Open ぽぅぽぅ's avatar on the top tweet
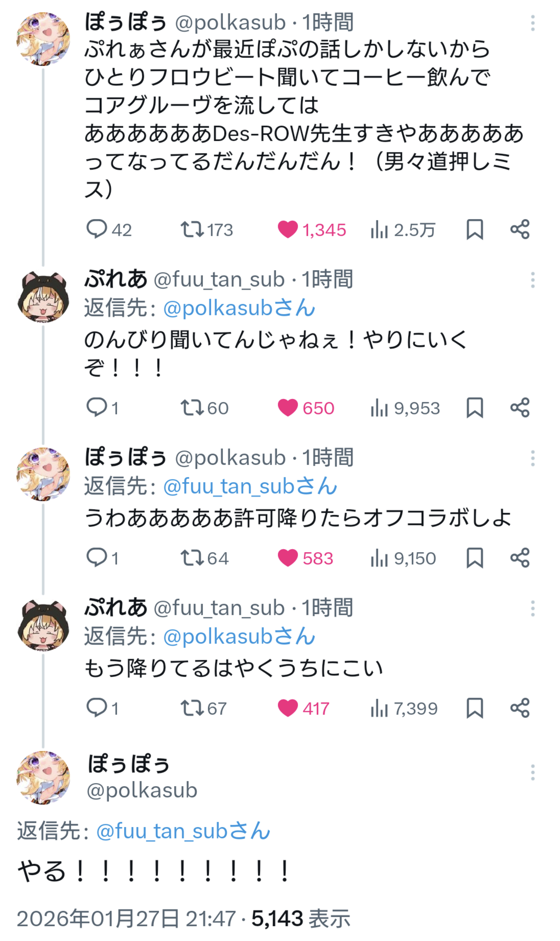Viewport: 560px width, 941px height. click(43, 39)
